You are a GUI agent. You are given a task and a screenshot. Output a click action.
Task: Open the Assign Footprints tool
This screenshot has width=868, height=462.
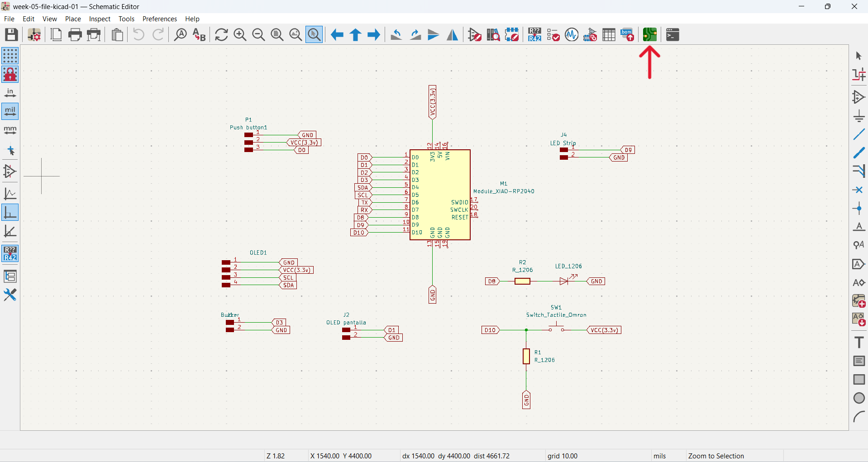tap(590, 34)
